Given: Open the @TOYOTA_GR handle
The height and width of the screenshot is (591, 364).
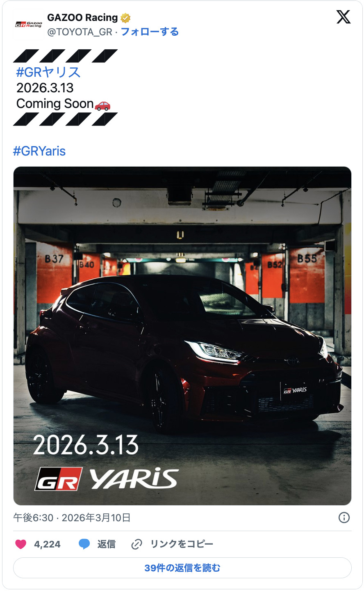Looking at the screenshot, I should [x=80, y=32].
